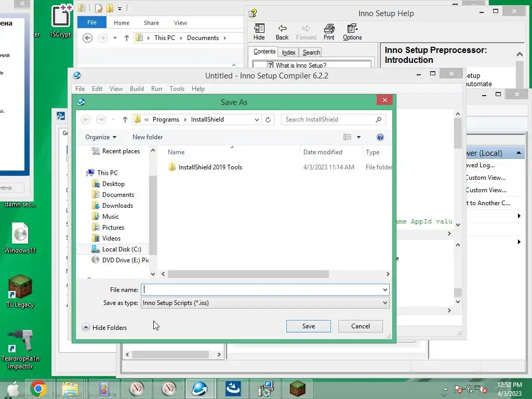Open Build menu in Inno Setup Compiler

pos(137,88)
